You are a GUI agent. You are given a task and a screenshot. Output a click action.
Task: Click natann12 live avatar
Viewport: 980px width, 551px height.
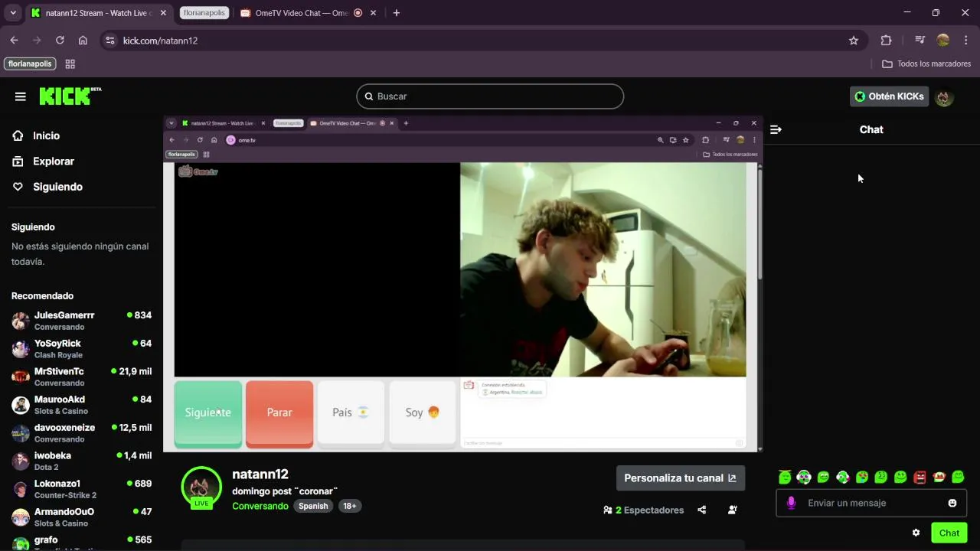coord(201,487)
